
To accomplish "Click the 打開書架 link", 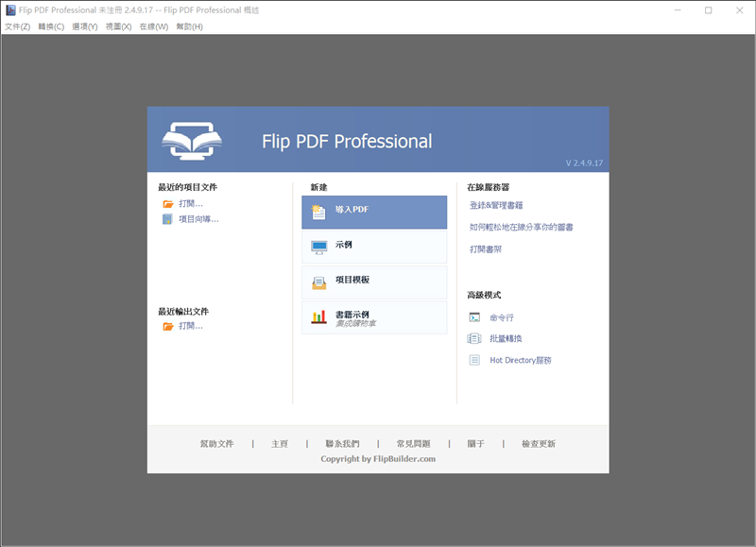I will (486, 249).
